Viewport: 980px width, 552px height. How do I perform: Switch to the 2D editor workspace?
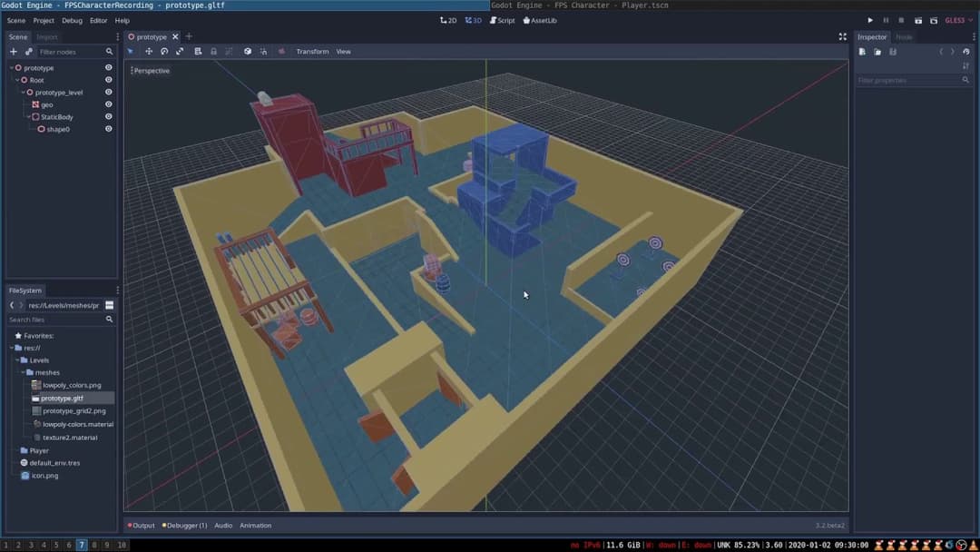[448, 19]
